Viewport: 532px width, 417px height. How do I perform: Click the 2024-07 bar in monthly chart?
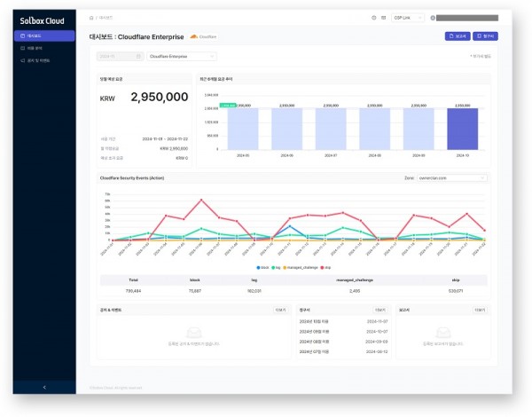coord(331,129)
